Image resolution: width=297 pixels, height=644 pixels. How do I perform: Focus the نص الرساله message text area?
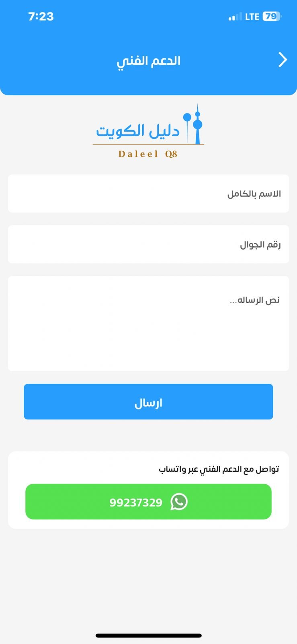click(x=148, y=323)
